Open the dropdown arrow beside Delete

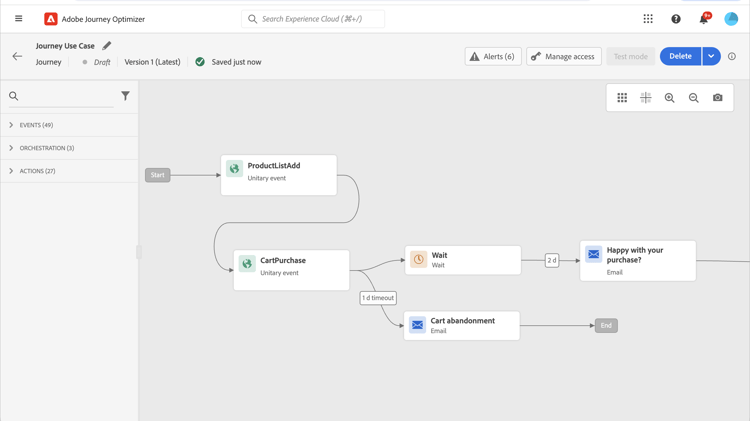coord(711,57)
